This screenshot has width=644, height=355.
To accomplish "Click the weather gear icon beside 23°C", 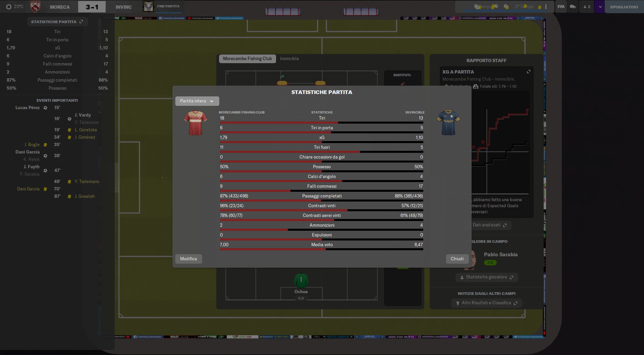I will pos(9,7).
